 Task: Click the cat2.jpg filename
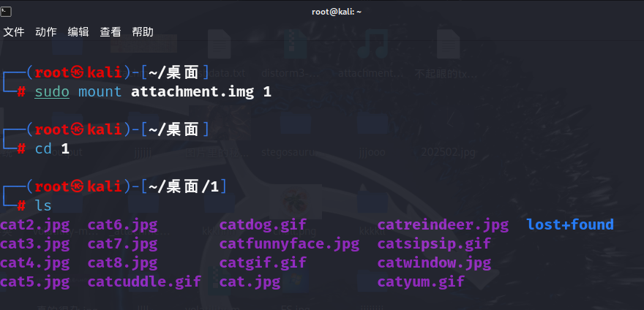click(35, 225)
